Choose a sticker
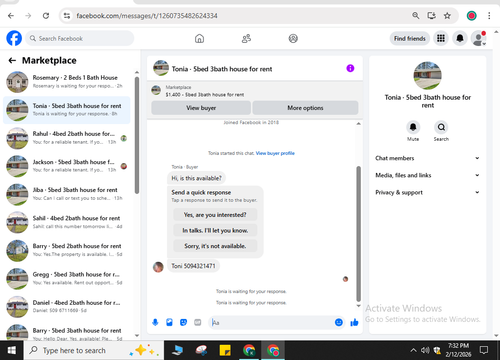This screenshot has height=360, width=500. click(183, 322)
